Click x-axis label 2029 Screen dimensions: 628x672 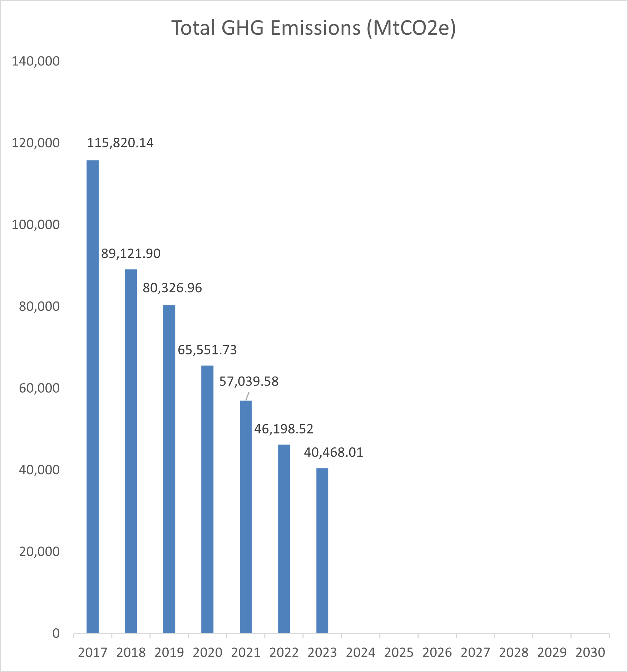coord(552,653)
